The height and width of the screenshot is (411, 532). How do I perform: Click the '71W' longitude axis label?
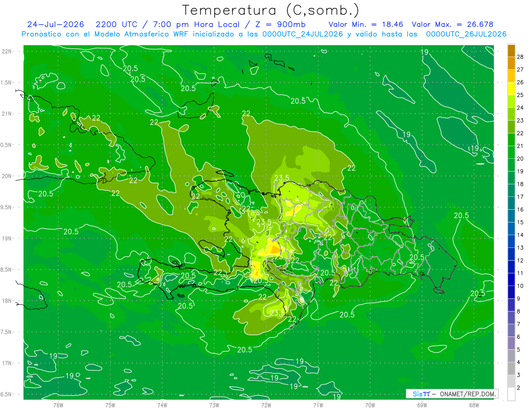pos(318,405)
